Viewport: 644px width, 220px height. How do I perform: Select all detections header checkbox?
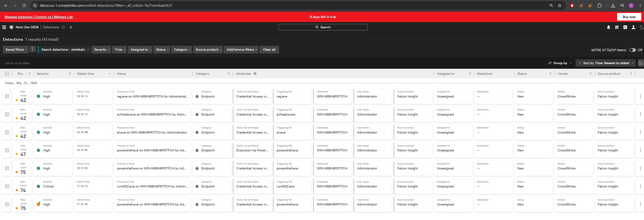[x=7, y=74]
